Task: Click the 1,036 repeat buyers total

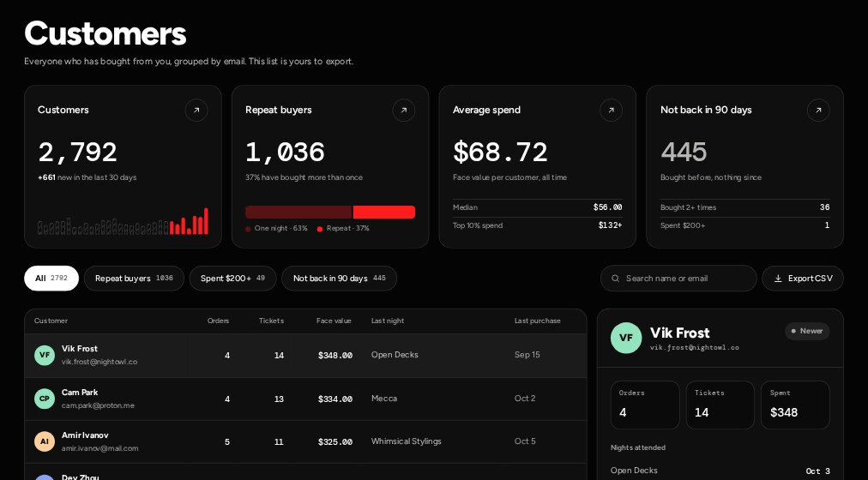Action: 285,152
